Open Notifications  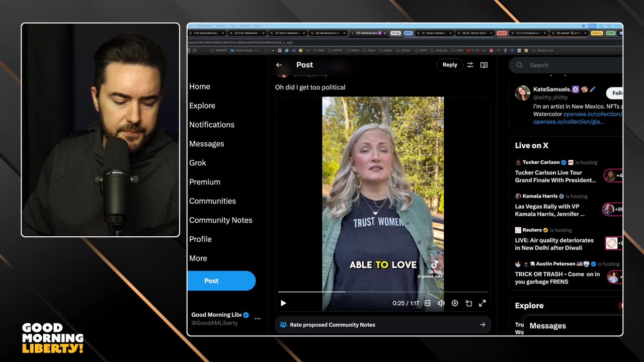tap(212, 125)
